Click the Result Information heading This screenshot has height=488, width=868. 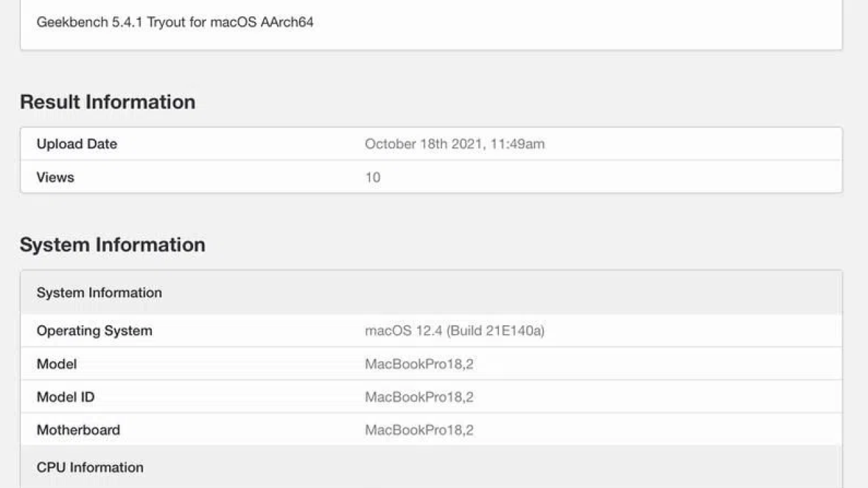(107, 102)
